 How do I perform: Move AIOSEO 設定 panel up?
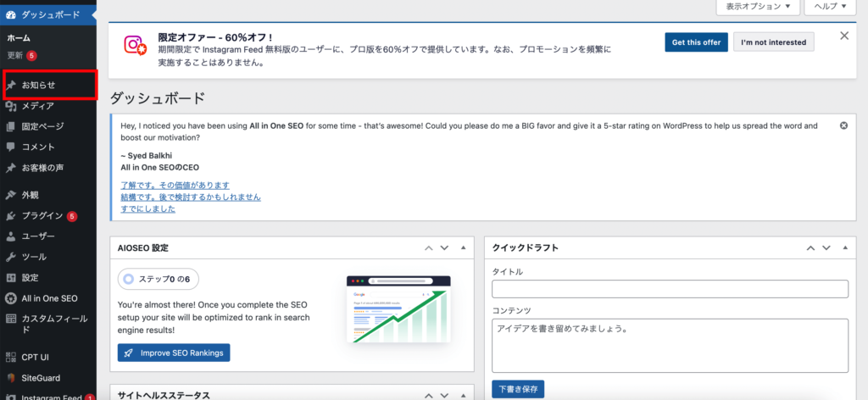click(x=428, y=247)
